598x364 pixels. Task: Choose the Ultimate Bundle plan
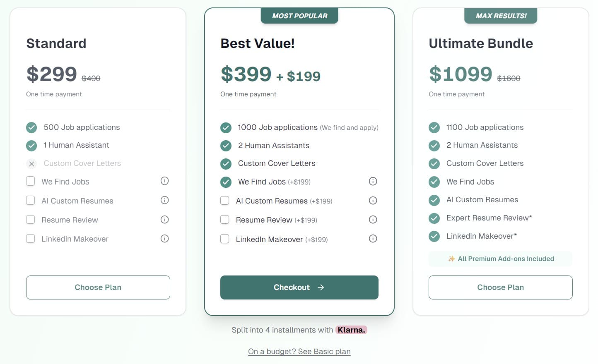click(500, 287)
